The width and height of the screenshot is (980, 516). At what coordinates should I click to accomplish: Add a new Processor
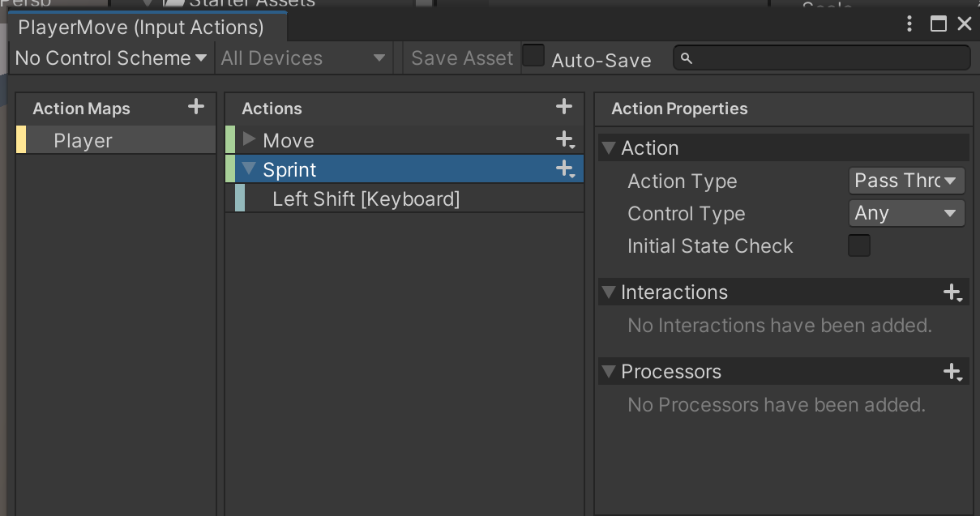pyautogui.click(x=952, y=372)
